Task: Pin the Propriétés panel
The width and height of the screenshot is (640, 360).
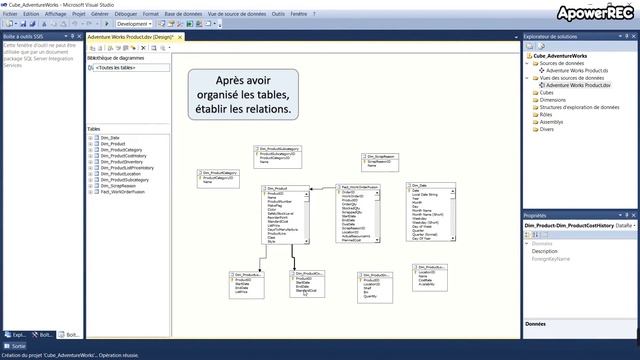Action: tap(627, 215)
